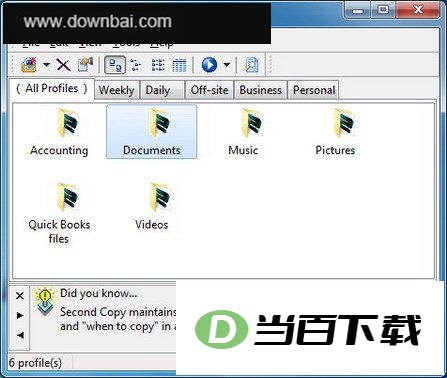Open the log file viewer icon
The height and width of the screenshot is (378, 447).
pos(251,65)
